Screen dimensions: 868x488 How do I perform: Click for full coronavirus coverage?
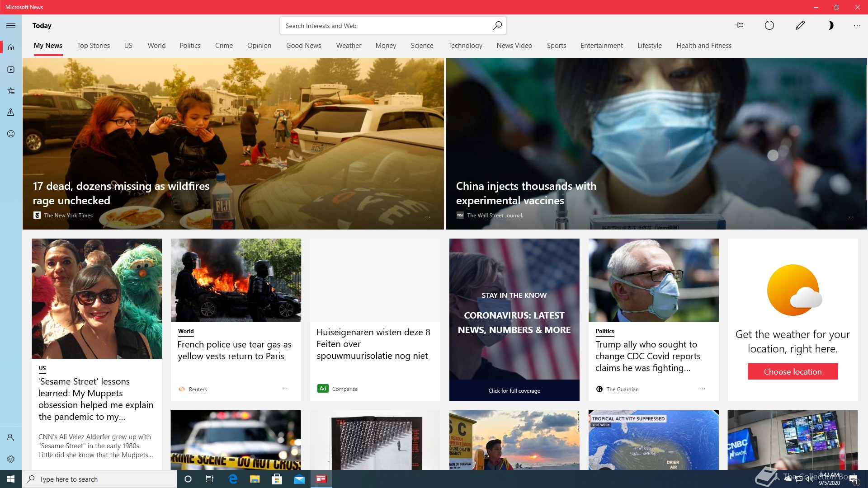(514, 390)
